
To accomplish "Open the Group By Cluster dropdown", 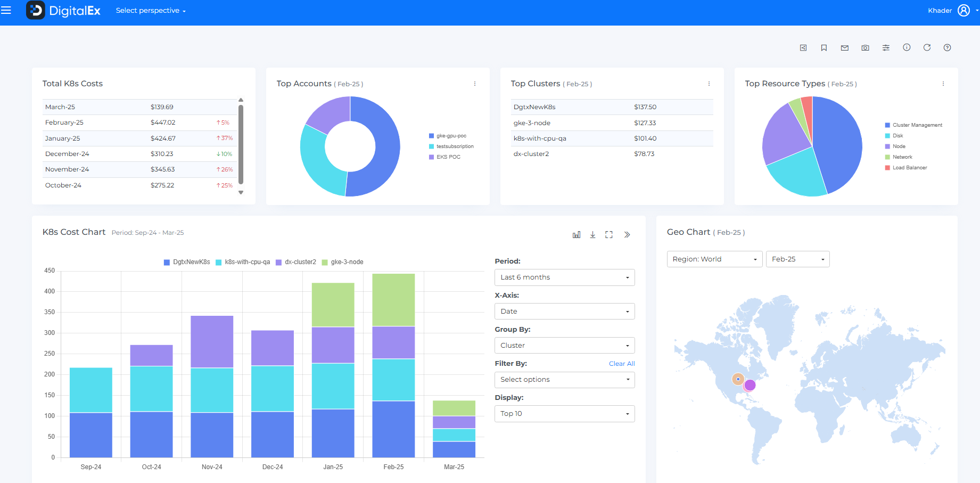I will (564, 346).
